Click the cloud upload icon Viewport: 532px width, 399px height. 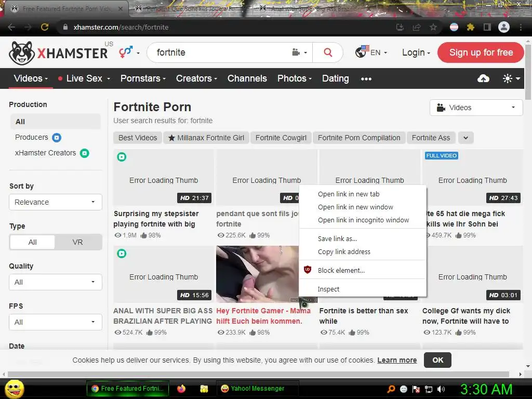(483, 79)
